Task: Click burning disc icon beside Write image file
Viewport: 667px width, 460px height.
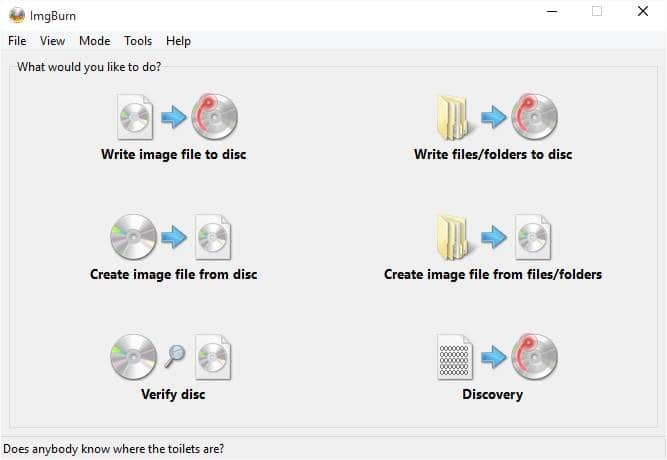Action: coord(214,117)
